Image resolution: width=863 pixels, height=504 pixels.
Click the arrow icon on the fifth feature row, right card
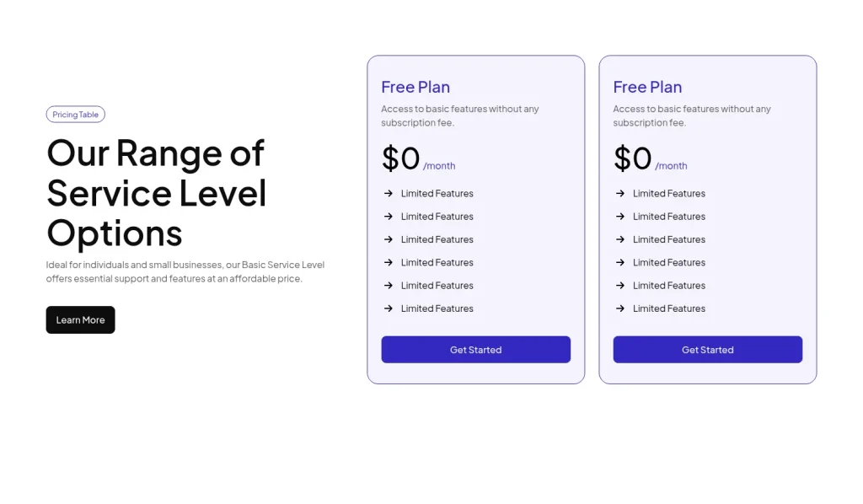[x=619, y=285]
